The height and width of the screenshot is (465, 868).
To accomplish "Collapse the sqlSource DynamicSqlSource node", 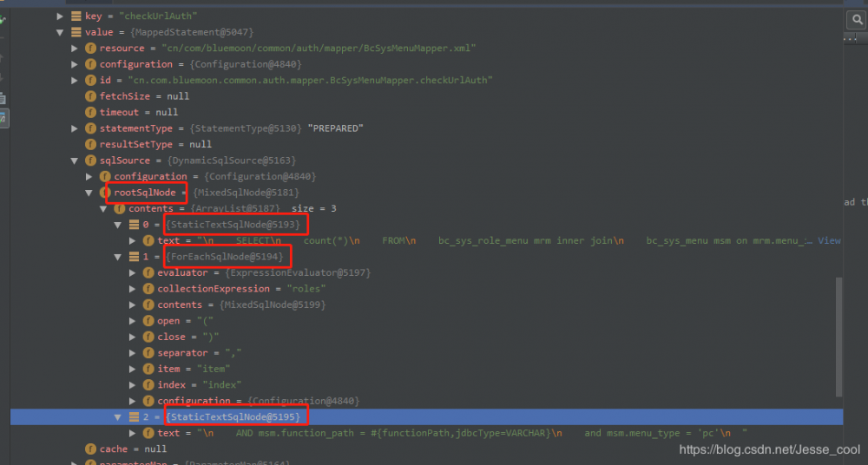I will pyautogui.click(x=75, y=160).
